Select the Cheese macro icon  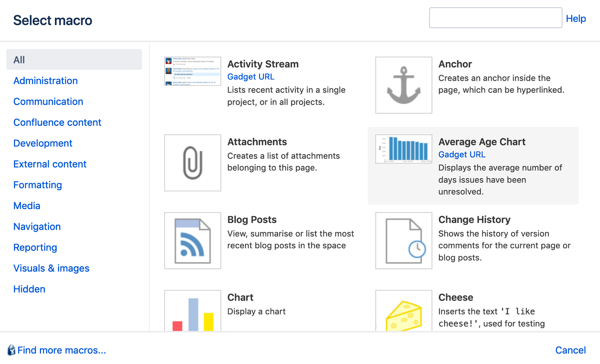[x=403, y=311]
